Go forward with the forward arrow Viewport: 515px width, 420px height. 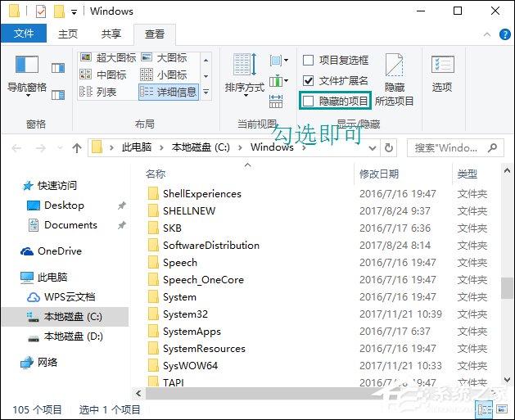click(41, 148)
